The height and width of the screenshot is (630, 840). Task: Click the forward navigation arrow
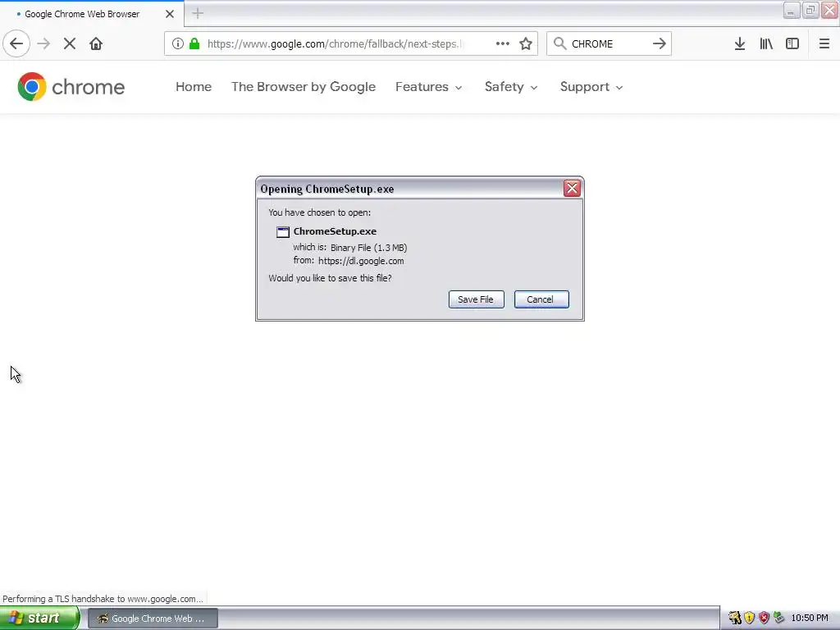pos(43,43)
